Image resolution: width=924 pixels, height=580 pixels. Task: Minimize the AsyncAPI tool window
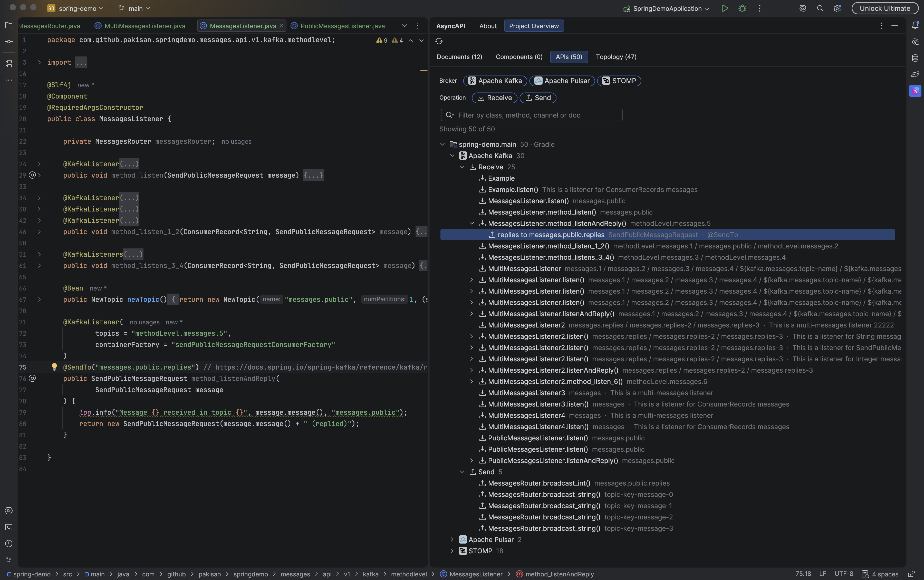pyautogui.click(x=894, y=26)
